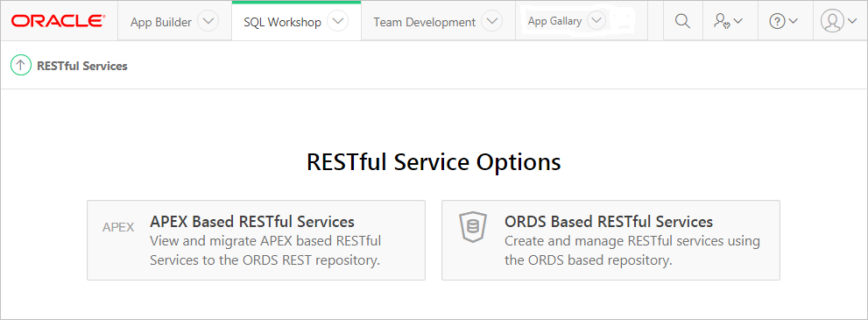Click the green up-arrow icon beside RESTful Services

[x=20, y=66]
